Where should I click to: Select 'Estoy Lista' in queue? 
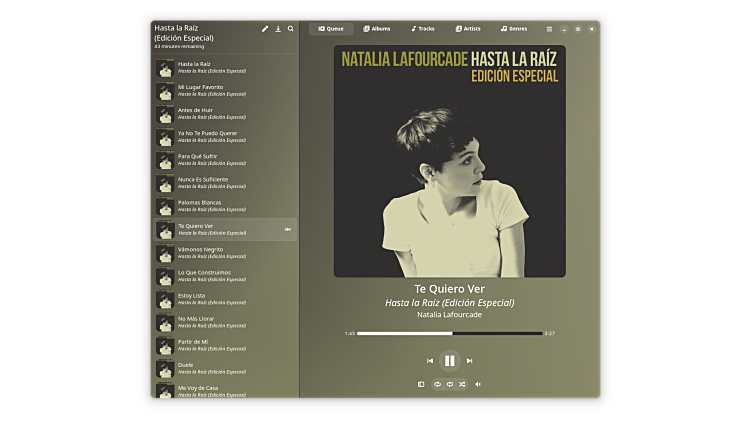225,299
